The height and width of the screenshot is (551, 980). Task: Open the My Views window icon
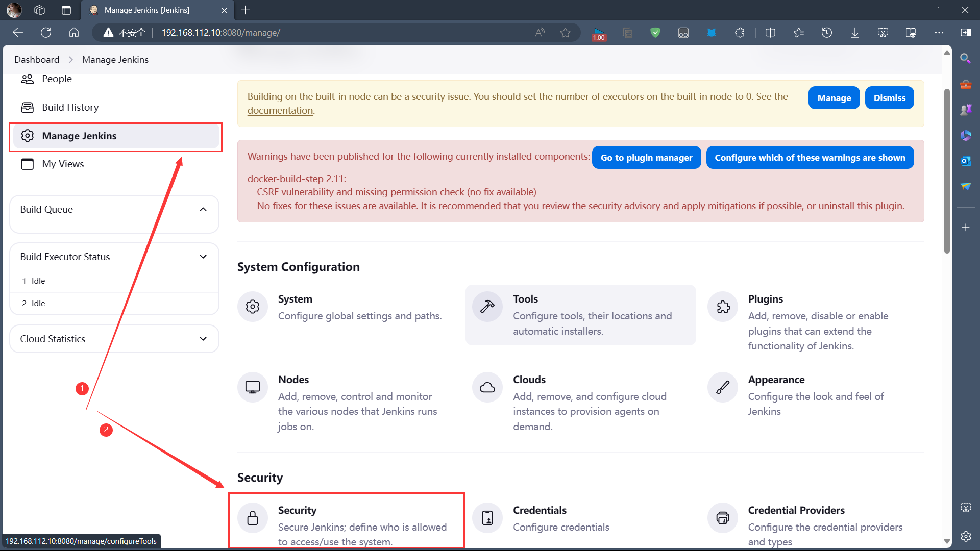tap(27, 164)
